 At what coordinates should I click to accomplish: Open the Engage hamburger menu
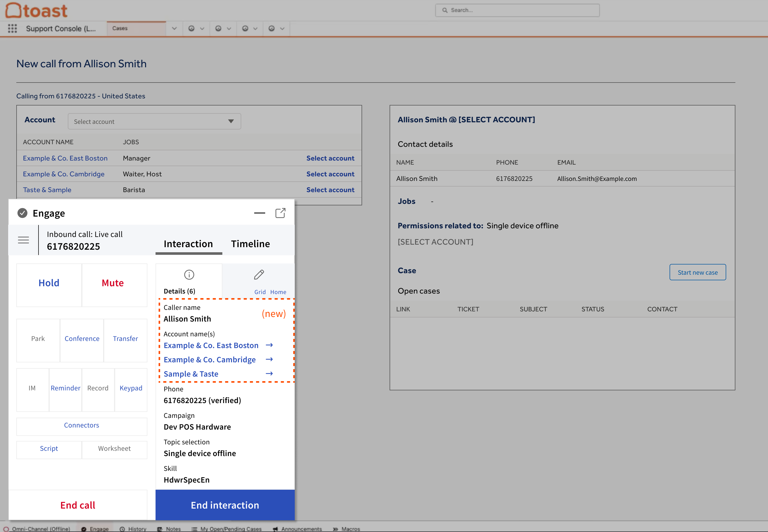pos(23,240)
